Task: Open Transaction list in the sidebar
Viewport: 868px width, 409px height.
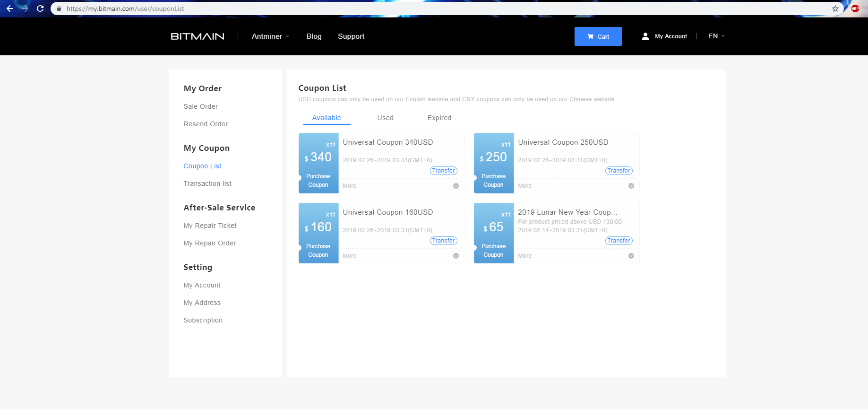Action: point(207,183)
